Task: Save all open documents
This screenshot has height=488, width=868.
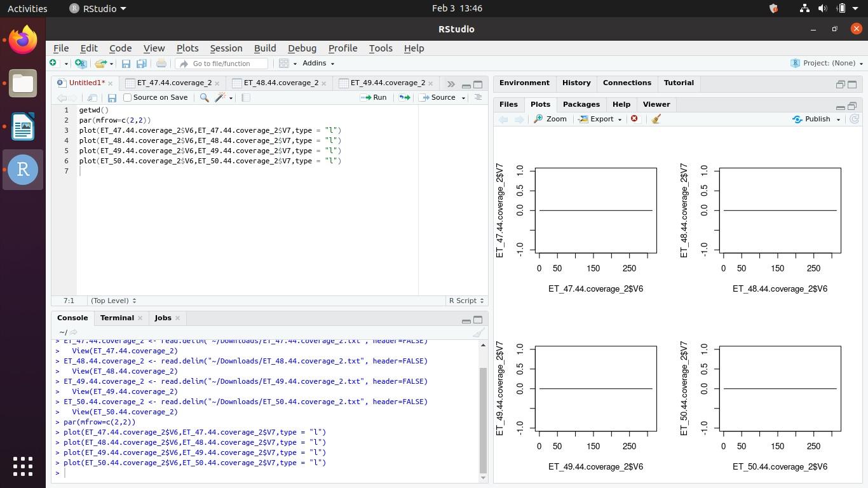Action: click(141, 64)
